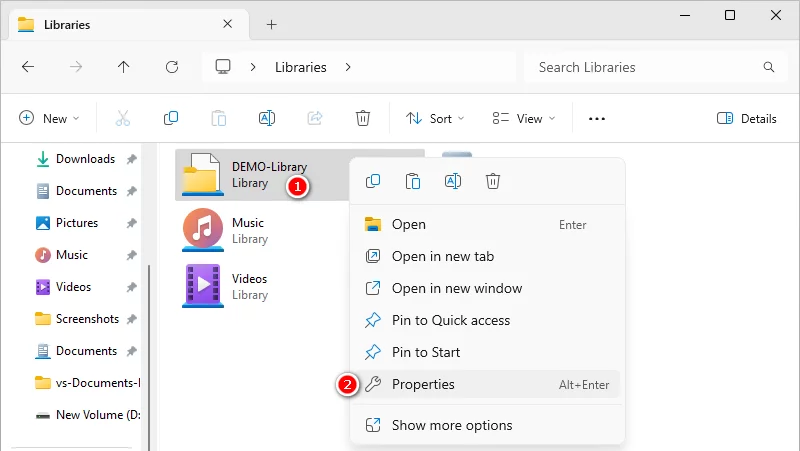The height and width of the screenshot is (451, 800).
Task: Click the computer icon in address bar
Action: tap(223, 67)
